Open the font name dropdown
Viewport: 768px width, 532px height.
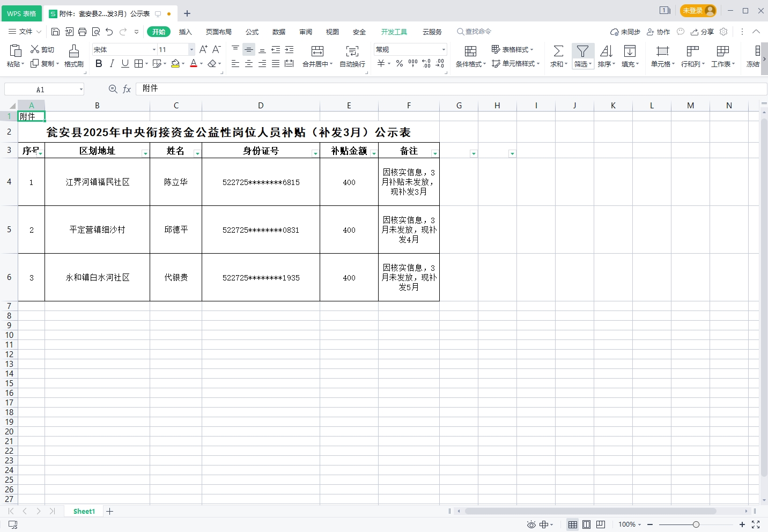pyautogui.click(x=154, y=49)
